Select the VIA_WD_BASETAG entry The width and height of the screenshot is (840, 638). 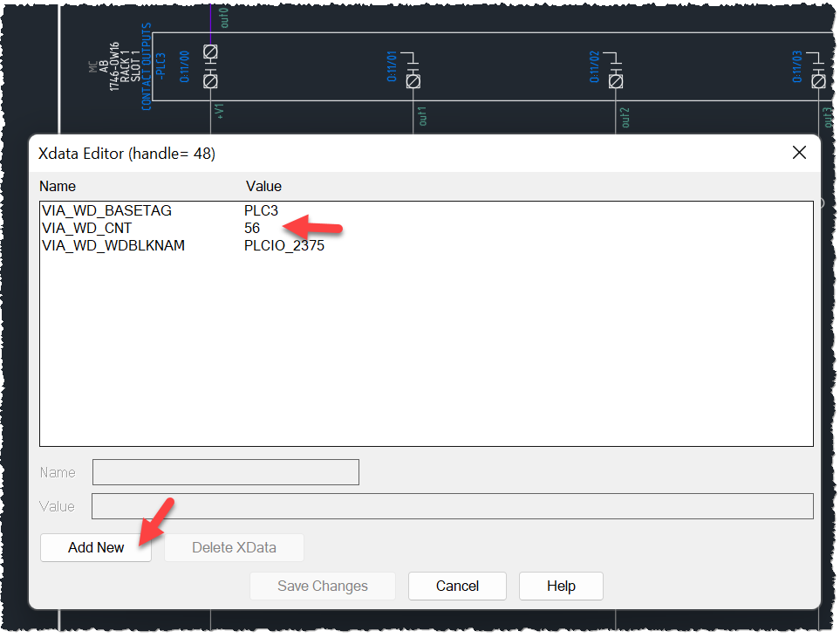tap(106, 210)
